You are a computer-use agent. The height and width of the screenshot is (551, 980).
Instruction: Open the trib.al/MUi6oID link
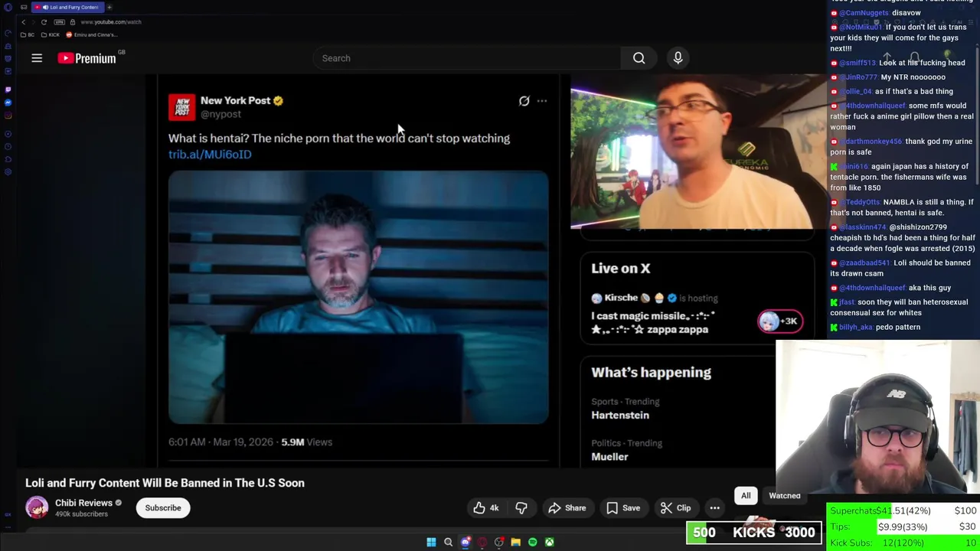tap(210, 155)
